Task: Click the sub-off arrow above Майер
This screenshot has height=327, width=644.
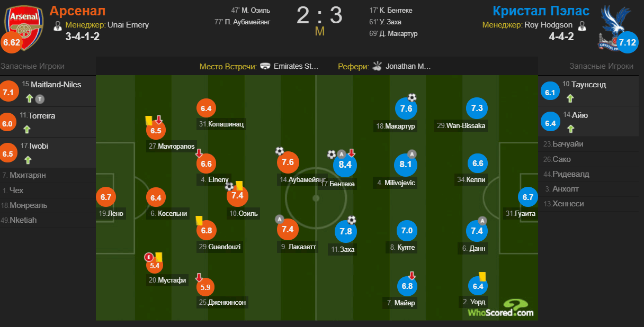Action: pyautogui.click(x=412, y=275)
